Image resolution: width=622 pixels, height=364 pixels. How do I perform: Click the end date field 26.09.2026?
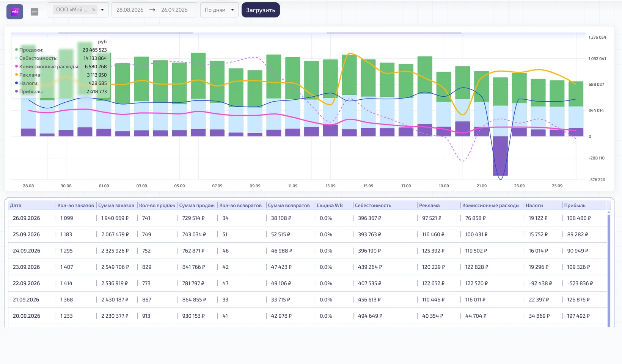174,10
